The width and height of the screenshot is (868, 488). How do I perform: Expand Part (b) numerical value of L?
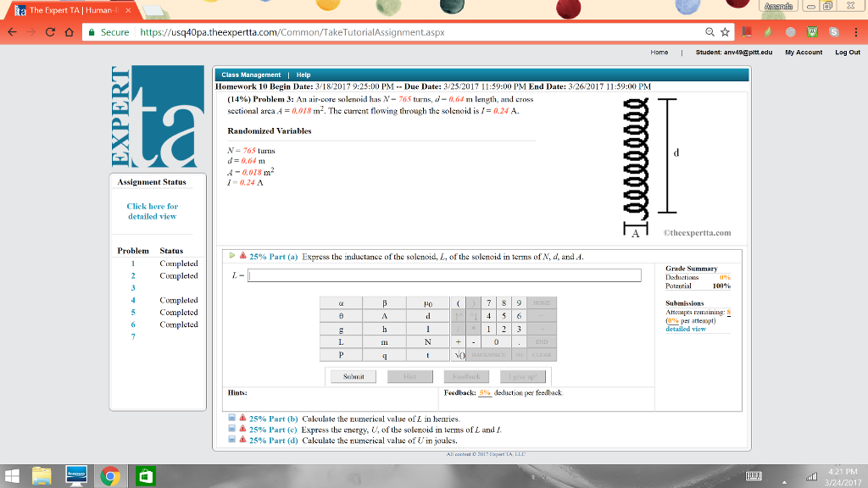232,419
